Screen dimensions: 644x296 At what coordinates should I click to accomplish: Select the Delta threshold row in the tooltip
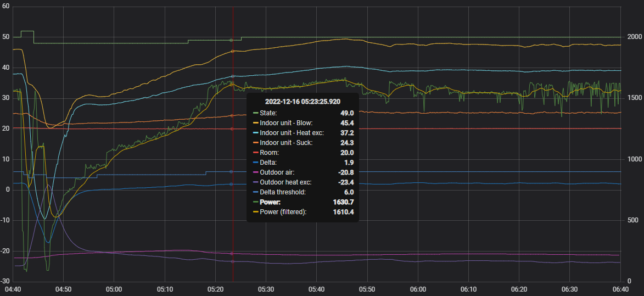[303, 192]
